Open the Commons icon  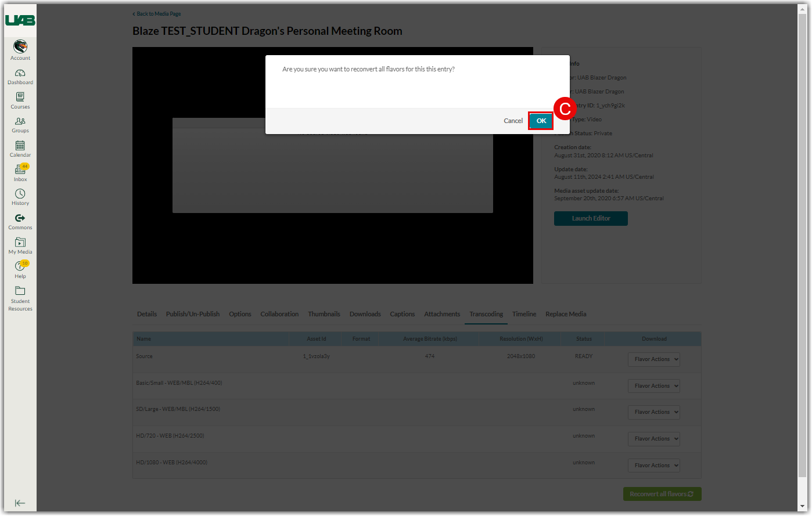coord(20,219)
